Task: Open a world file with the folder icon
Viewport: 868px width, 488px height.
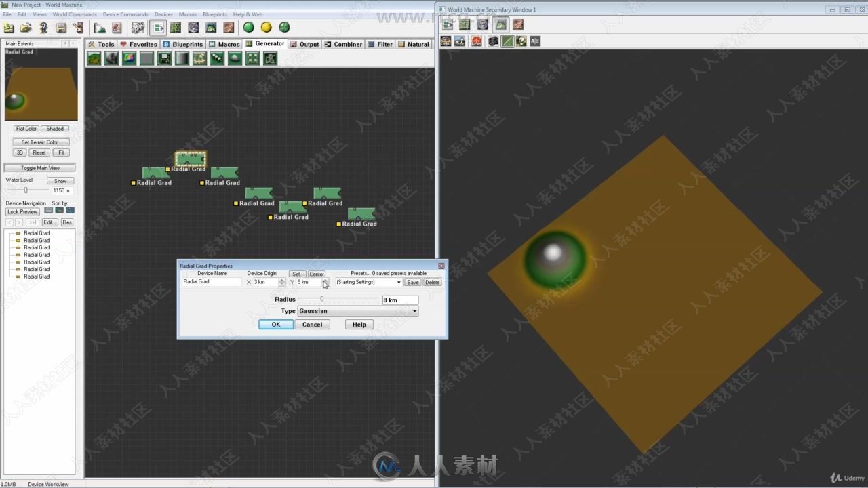Action: [x=26, y=28]
